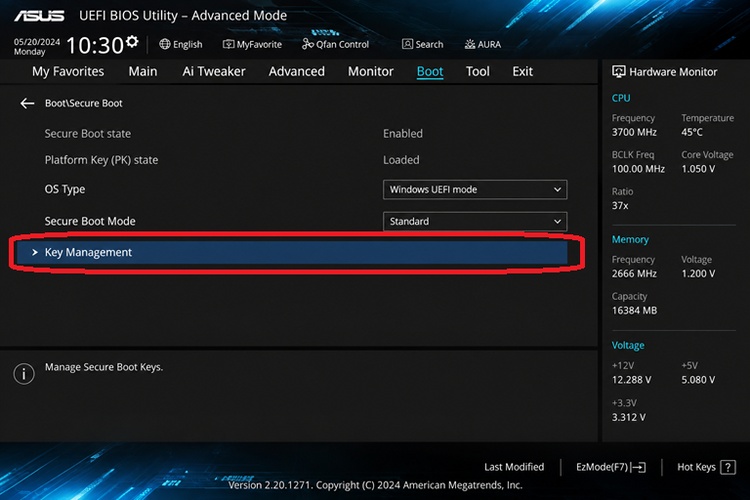This screenshot has width=750, height=500.
Task: Click the 3.312 V reading
Action: (629, 417)
